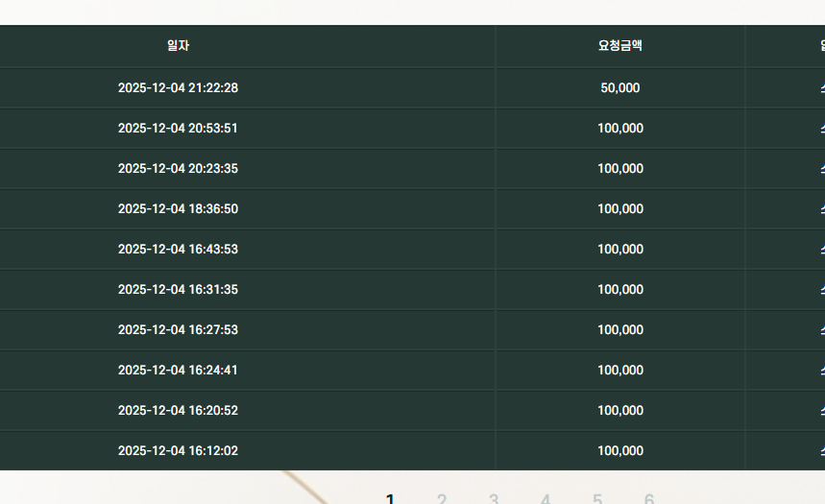Choose the 2025-12-04 16:24:41 date entry

point(178,371)
